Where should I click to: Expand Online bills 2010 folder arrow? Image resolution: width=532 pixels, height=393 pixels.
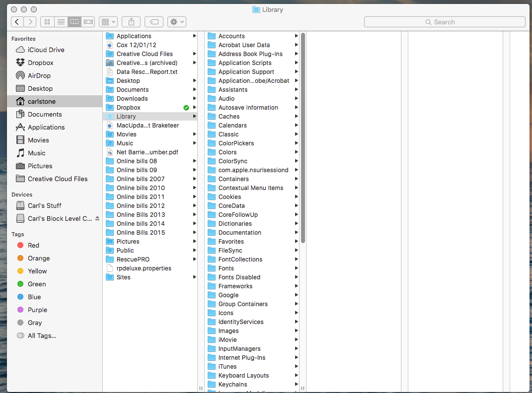(194, 188)
